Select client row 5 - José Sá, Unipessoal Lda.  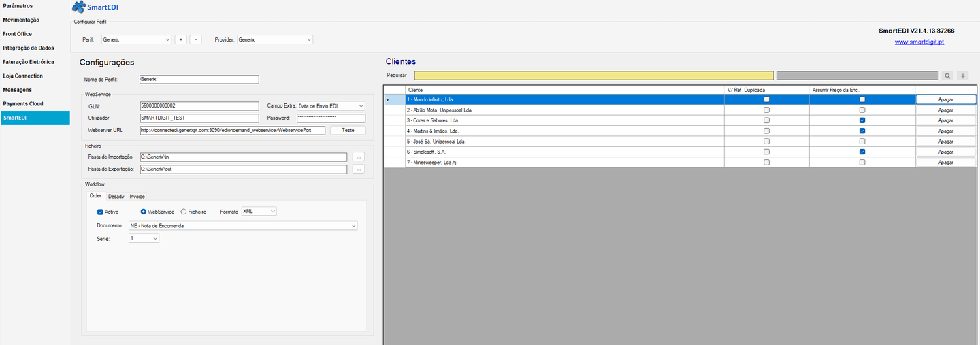565,142
